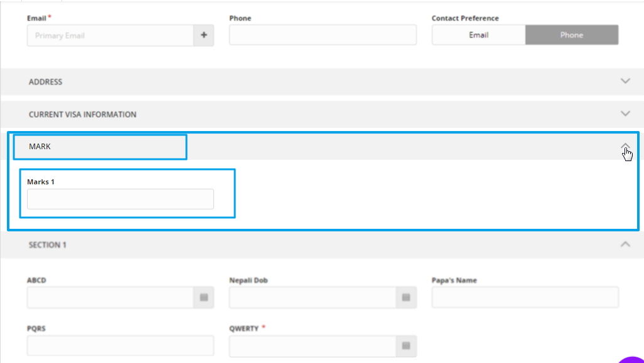
Task: Click the Nepali Dob text field
Action: point(312,298)
